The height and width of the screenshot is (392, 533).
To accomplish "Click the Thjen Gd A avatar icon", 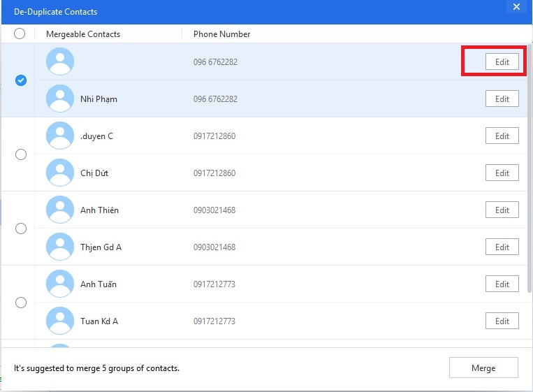I will pos(60,247).
